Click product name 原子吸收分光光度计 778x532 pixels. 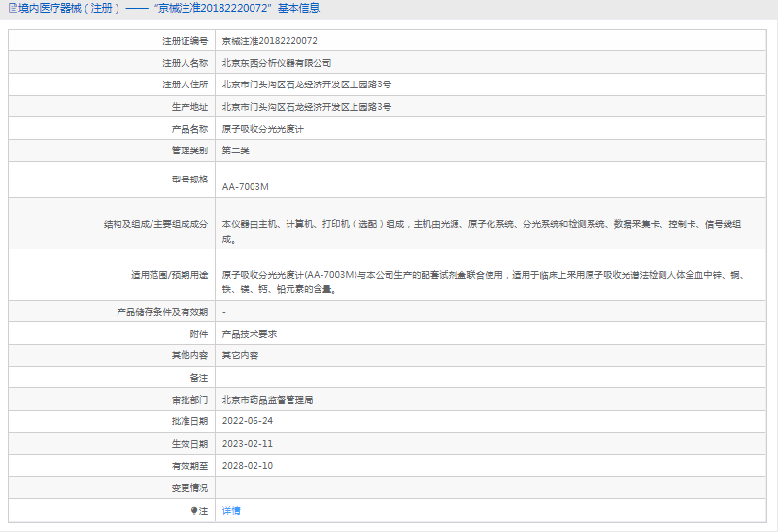click(262, 129)
